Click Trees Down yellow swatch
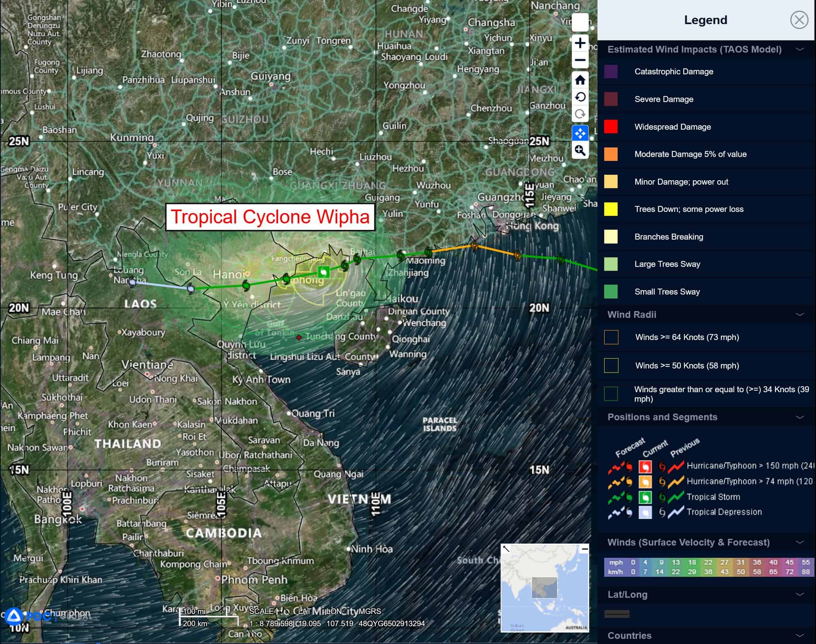The image size is (816, 644). 611,209
